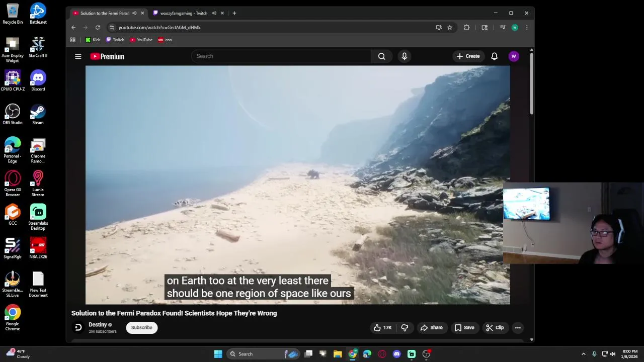Go back in Chrome
644x362 pixels.
(73, 28)
